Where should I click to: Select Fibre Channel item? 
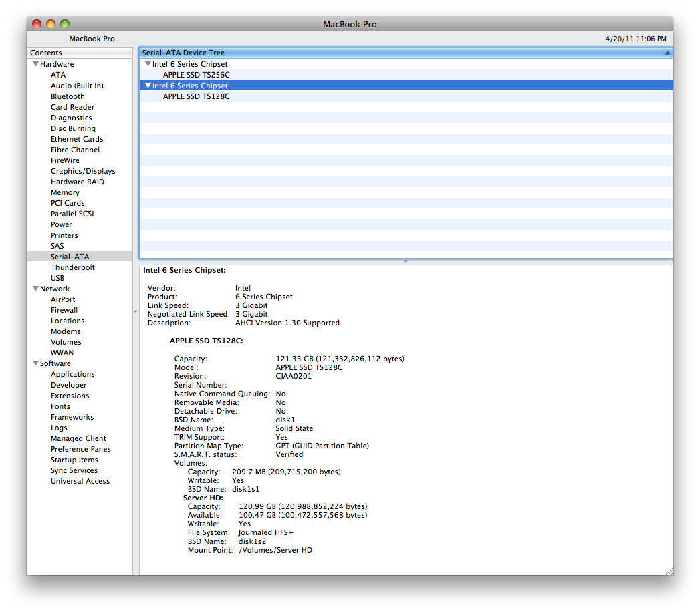pyautogui.click(x=75, y=150)
